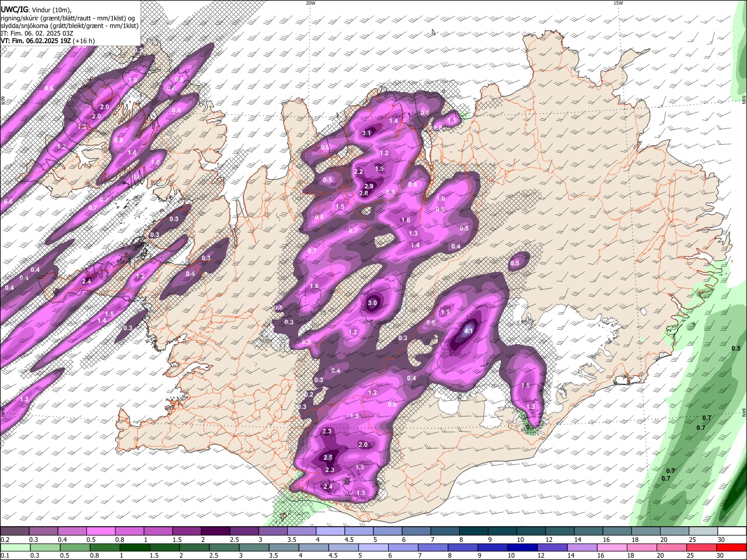Click the '30' label on lower legend scale
This screenshot has width=747, height=560.
pyautogui.click(x=721, y=555)
